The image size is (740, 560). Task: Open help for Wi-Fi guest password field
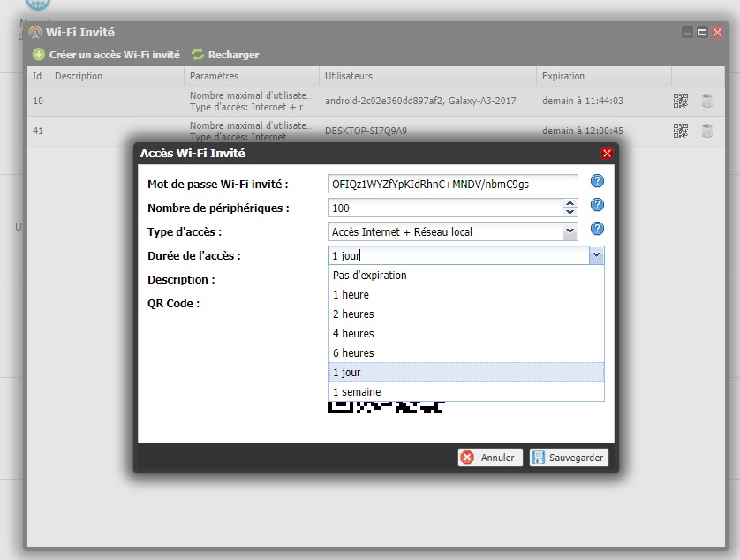click(597, 182)
